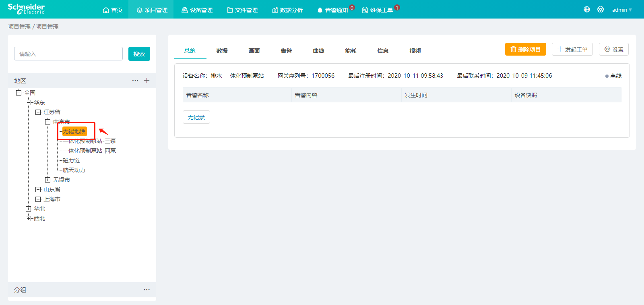
Task: Collapse the 华东 tree node
Action: (28, 102)
